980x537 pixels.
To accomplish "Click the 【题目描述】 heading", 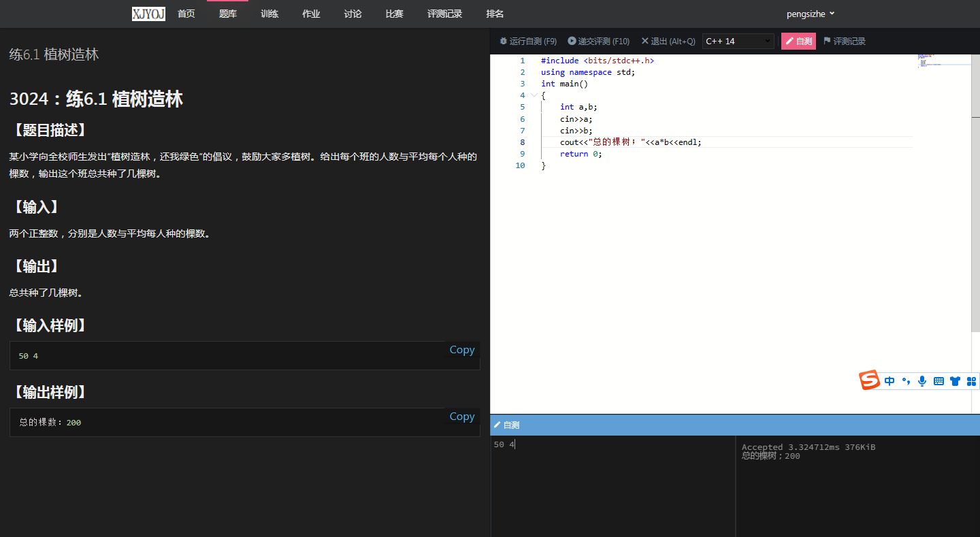I will pyautogui.click(x=50, y=130).
